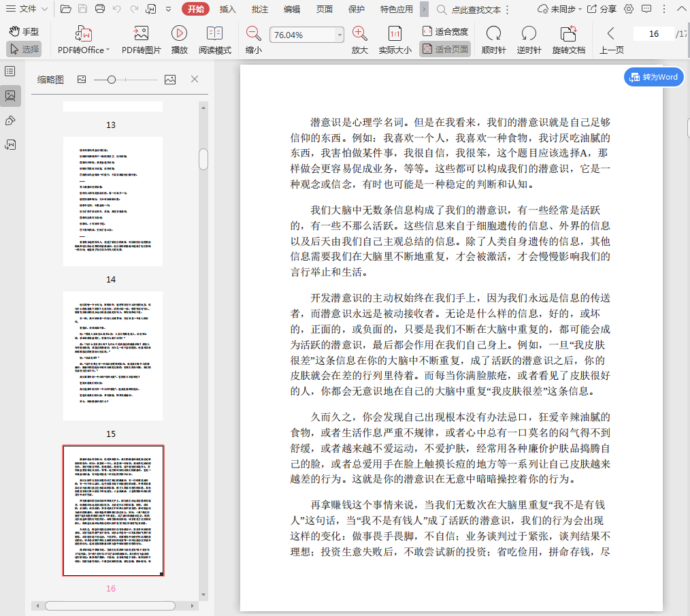
Task: Enable the 手型 hand tool
Action: coord(24,31)
